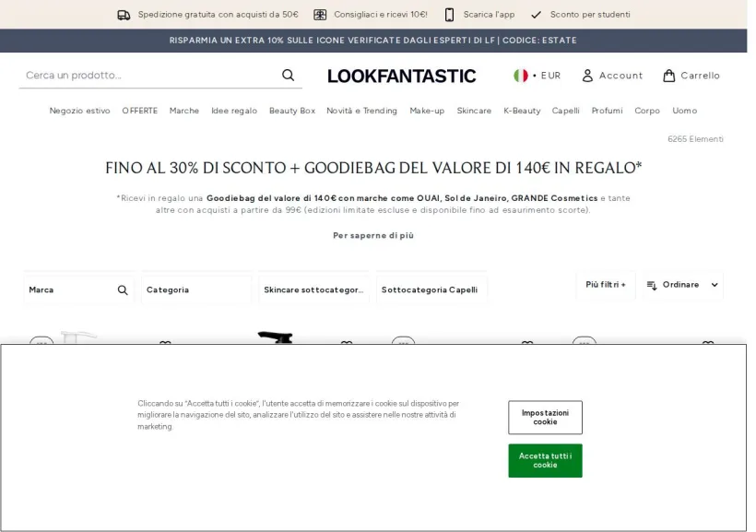The height and width of the screenshot is (532, 756).
Task: Click the sort icon beside Ordinare
Action: (652, 285)
